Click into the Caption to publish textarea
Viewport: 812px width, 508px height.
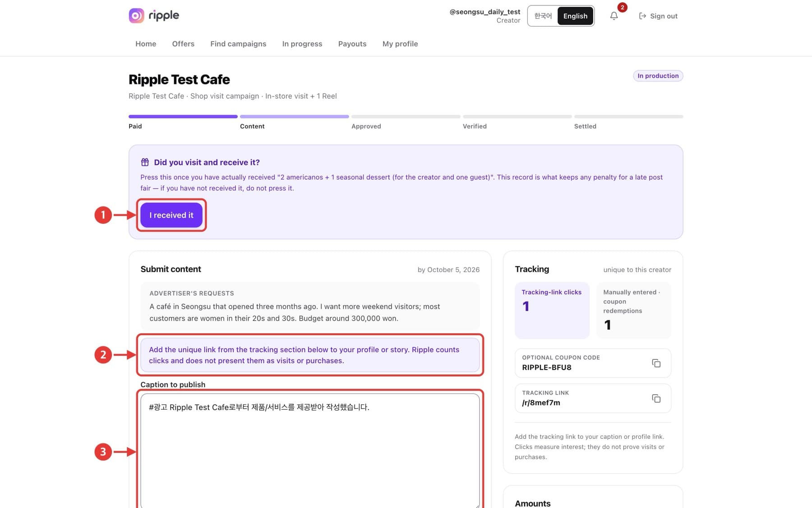coord(310,451)
